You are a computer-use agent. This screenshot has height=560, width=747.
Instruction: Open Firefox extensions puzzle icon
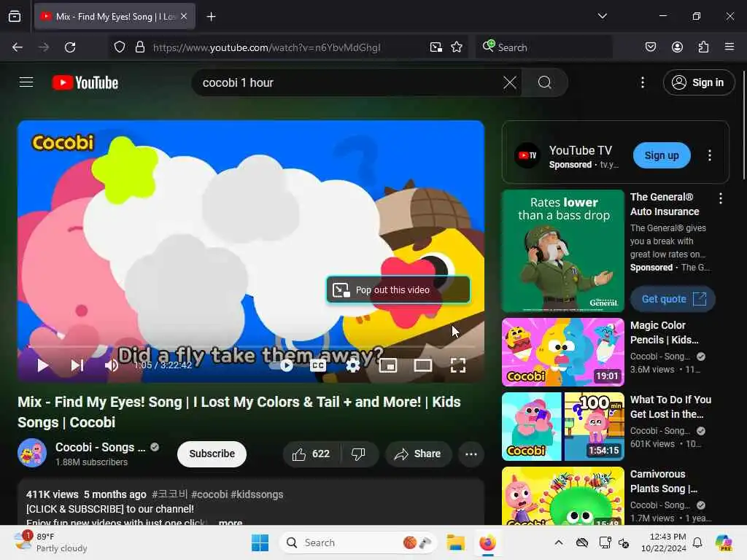703,47
